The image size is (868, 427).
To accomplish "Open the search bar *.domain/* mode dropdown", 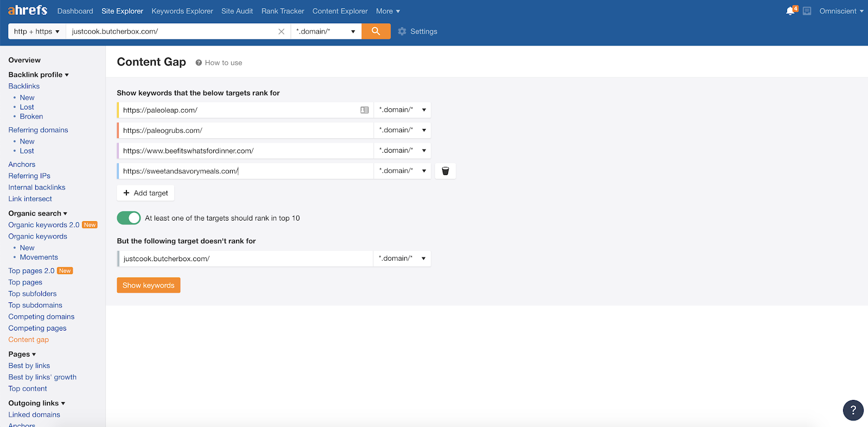I will click(326, 31).
